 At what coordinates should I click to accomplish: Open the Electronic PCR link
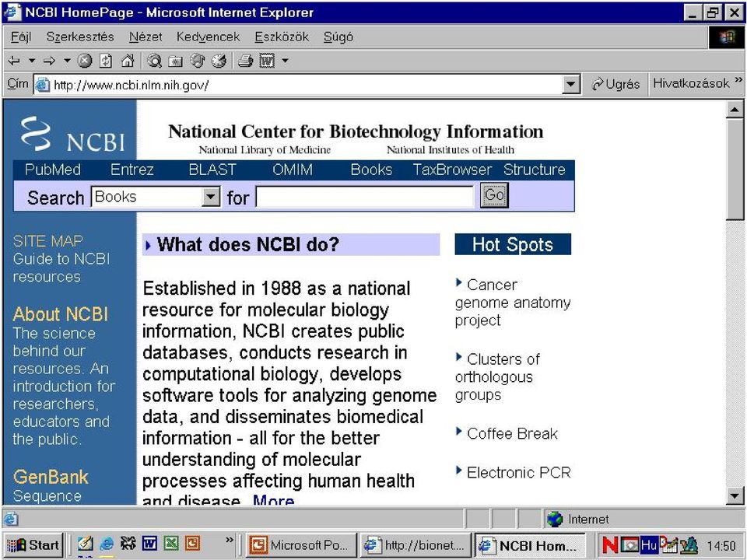point(519,472)
